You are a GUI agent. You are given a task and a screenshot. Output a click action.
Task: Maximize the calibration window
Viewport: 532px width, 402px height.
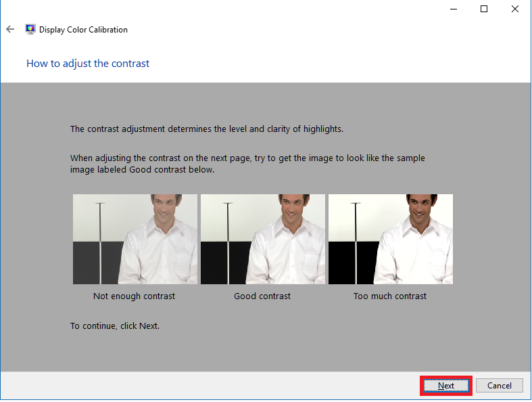[484, 9]
